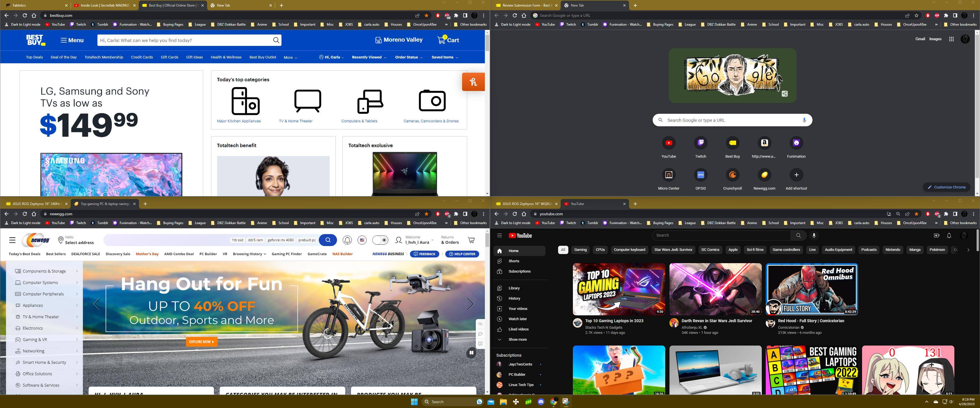Pause the Newegg banner carousel
Image resolution: width=980 pixels, height=408 pixels.
(x=471, y=352)
